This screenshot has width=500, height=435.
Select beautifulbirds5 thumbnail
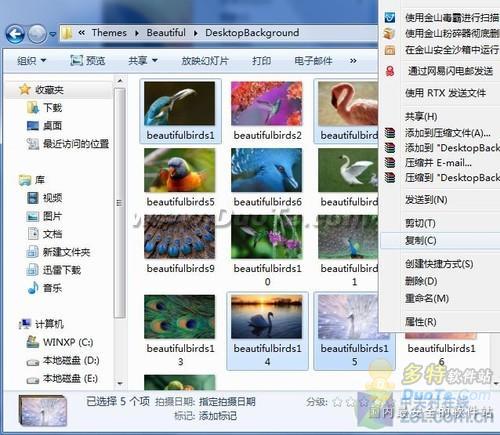pyautogui.click(x=180, y=177)
